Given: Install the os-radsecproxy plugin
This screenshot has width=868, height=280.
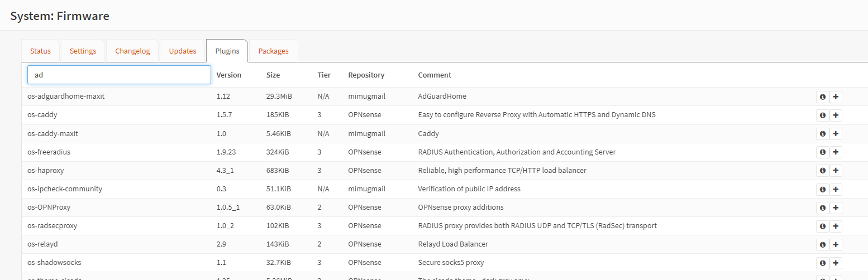Looking at the screenshot, I should click(x=836, y=226).
